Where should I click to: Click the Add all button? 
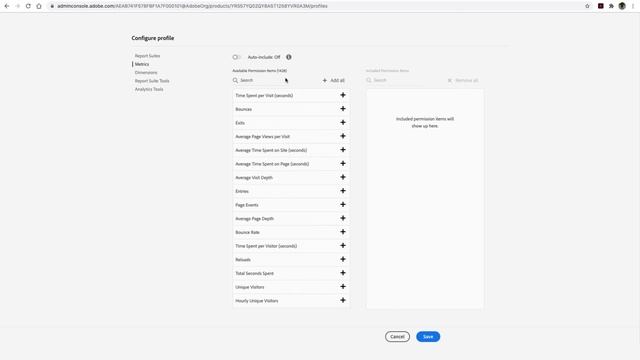click(333, 80)
